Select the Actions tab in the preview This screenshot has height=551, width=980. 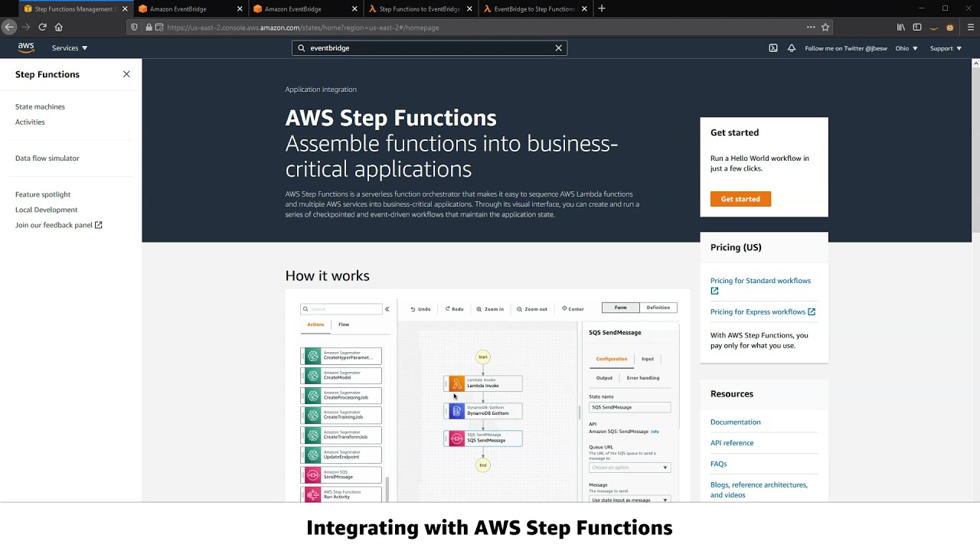[315, 324]
